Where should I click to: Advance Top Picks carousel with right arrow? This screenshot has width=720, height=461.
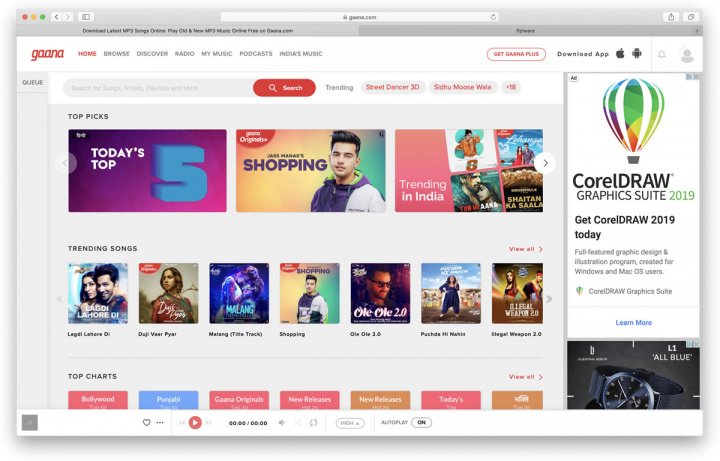coord(545,163)
